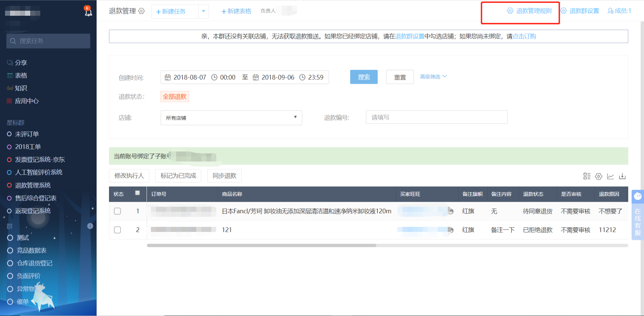Toggle select-all checkbox in table header

pyautogui.click(x=138, y=193)
